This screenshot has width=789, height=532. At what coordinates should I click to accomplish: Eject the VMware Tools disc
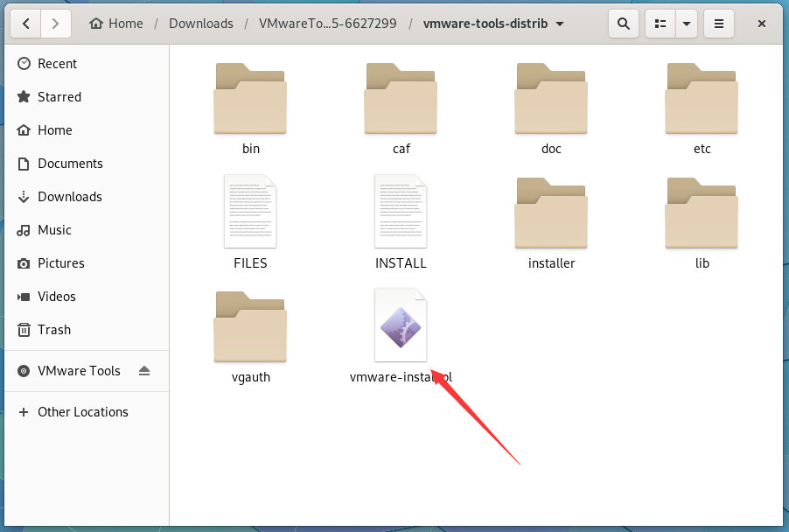click(x=144, y=371)
